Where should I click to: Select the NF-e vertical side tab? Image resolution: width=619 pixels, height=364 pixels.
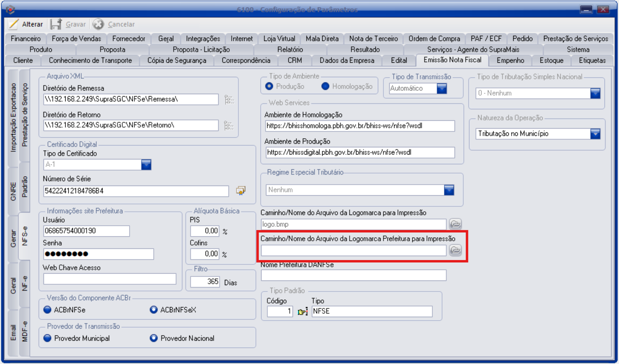(25, 284)
